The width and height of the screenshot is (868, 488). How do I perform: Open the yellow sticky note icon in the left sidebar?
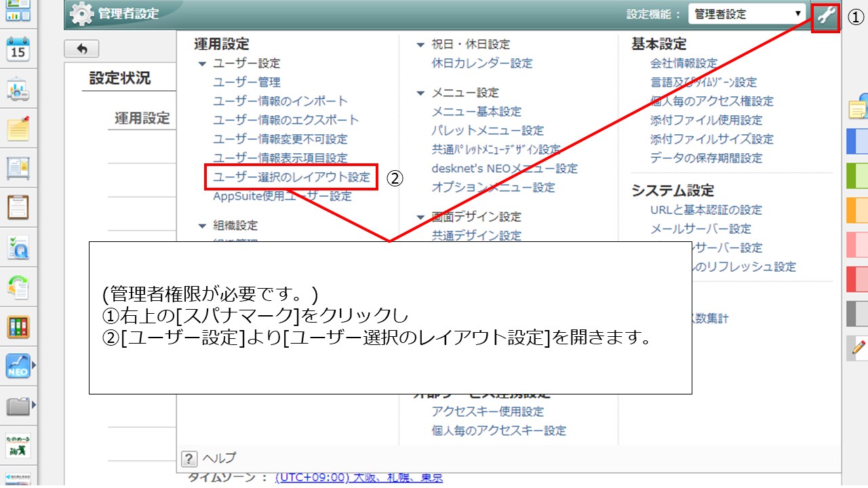point(18,128)
